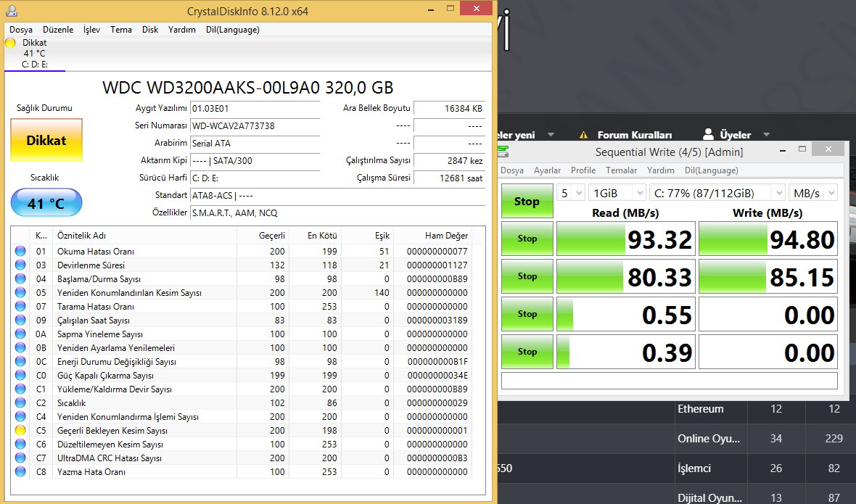
Task: Click status orb for Düzeltilemeyen Kesim Sayısı
Action: pyautogui.click(x=20, y=444)
